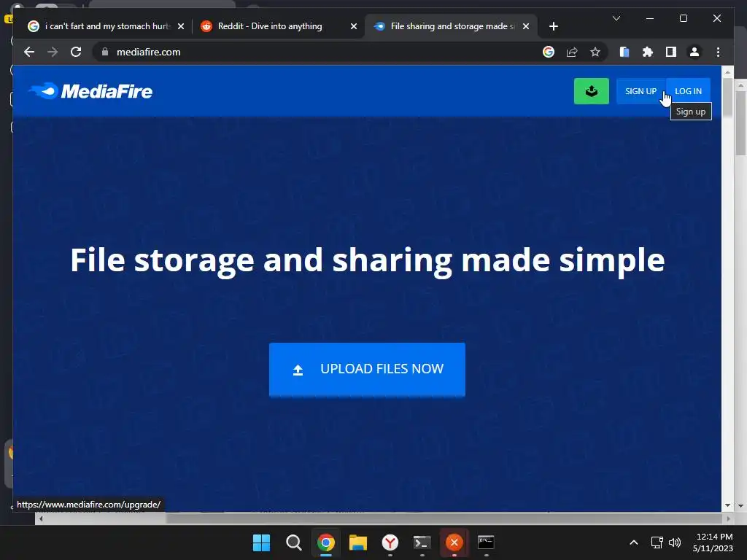This screenshot has width=747, height=560.
Task: Open the Windows Start menu
Action: [x=261, y=542]
